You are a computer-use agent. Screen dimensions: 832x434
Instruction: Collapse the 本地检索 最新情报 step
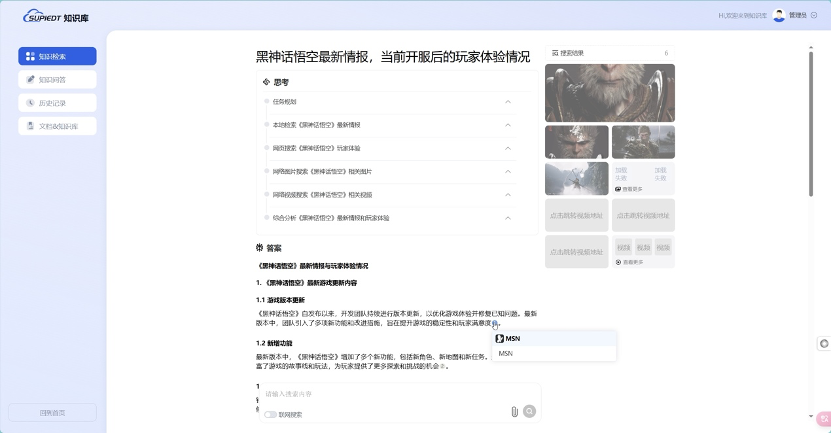pos(508,125)
